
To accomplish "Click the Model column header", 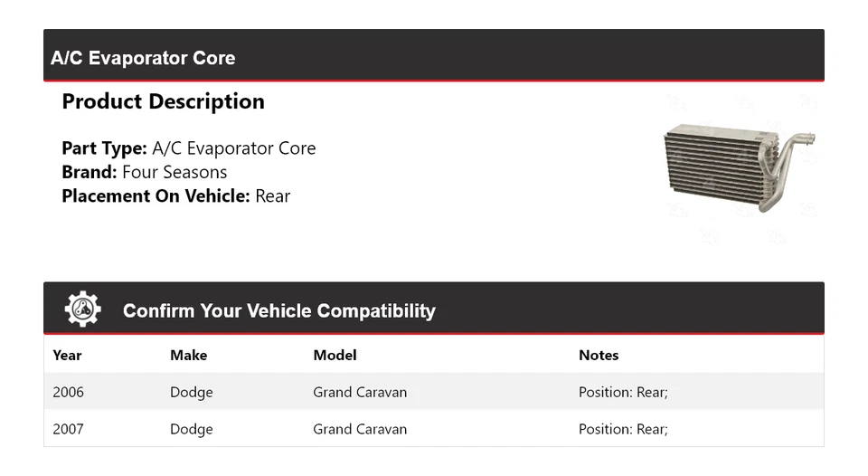I will (x=335, y=356).
